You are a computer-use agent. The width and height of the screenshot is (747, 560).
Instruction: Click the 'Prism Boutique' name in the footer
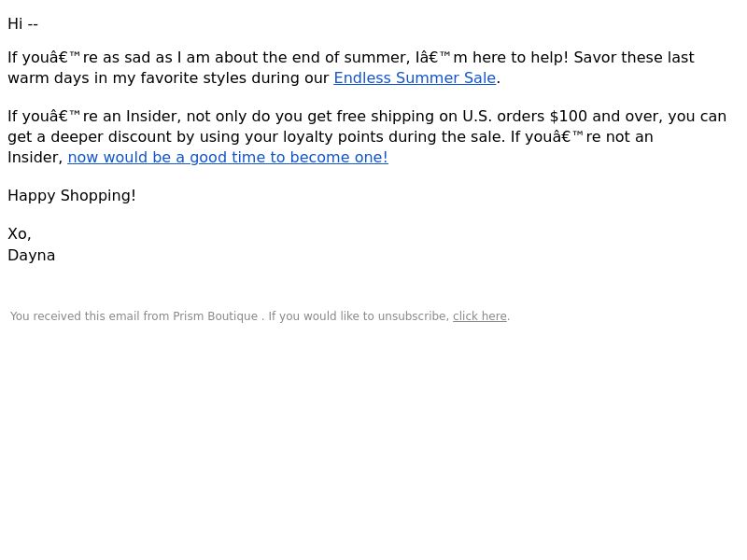[215, 316]
